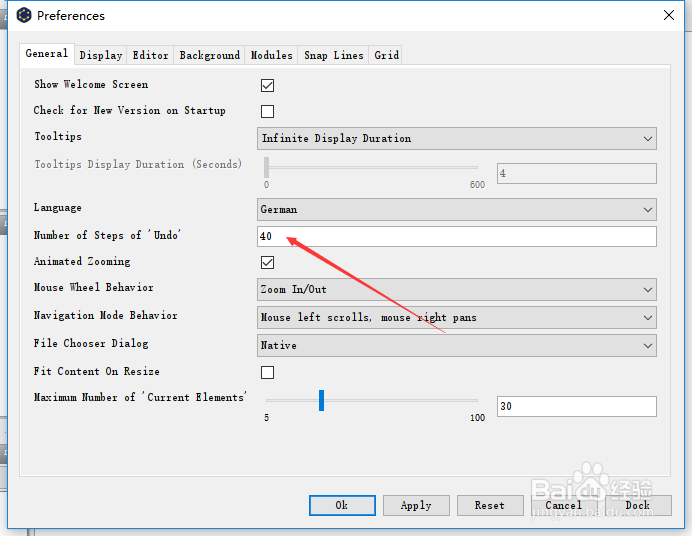692x536 pixels.
Task: Click the 'File Chooser Dialog' label
Action: click(91, 344)
